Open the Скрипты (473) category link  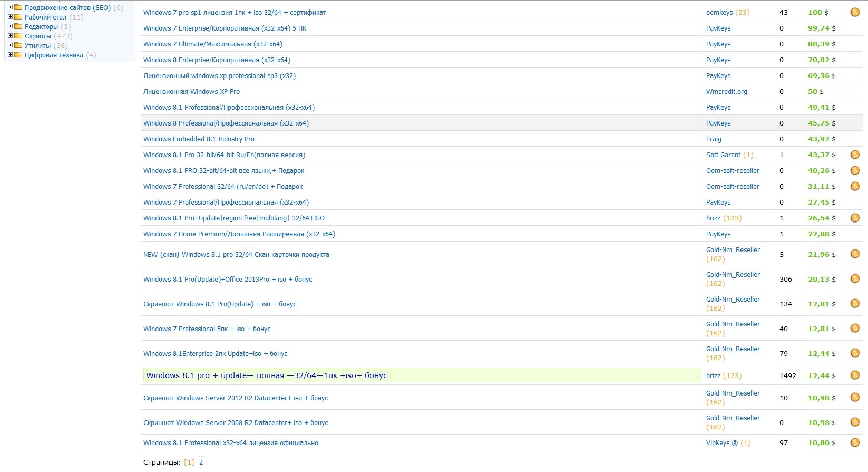[x=38, y=36]
